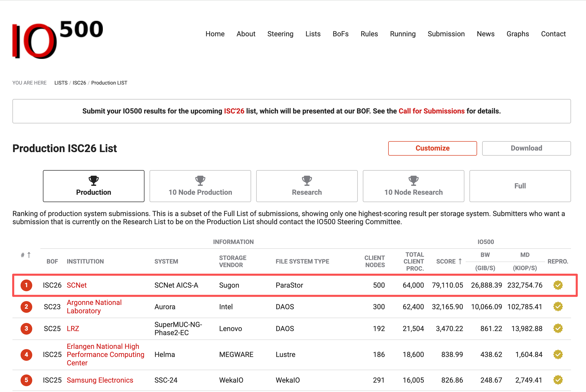Click the ISC26 breadcrumb
The height and width of the screenshot is (392, 586).
coord(79,83)
